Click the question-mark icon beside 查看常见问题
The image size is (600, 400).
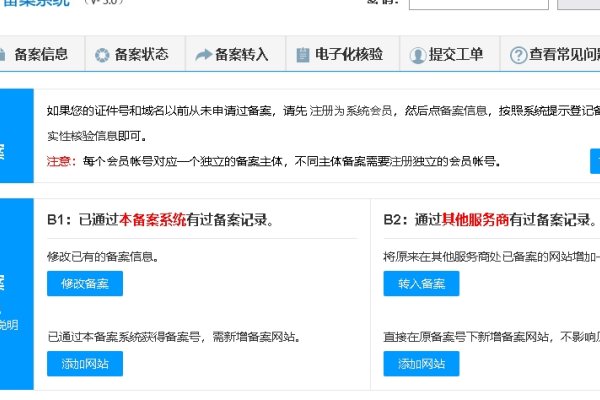(518, 55)
